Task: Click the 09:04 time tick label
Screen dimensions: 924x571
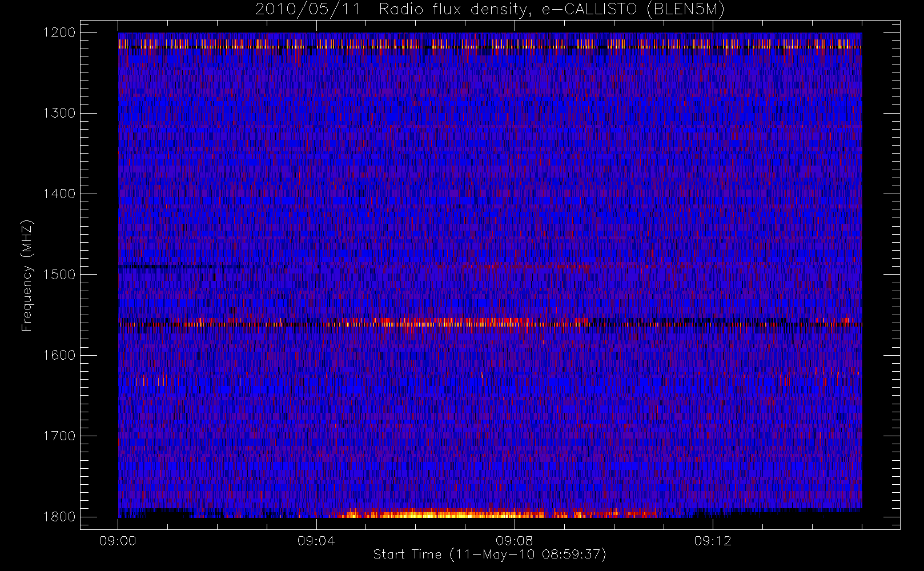Action: pos(316,541)
